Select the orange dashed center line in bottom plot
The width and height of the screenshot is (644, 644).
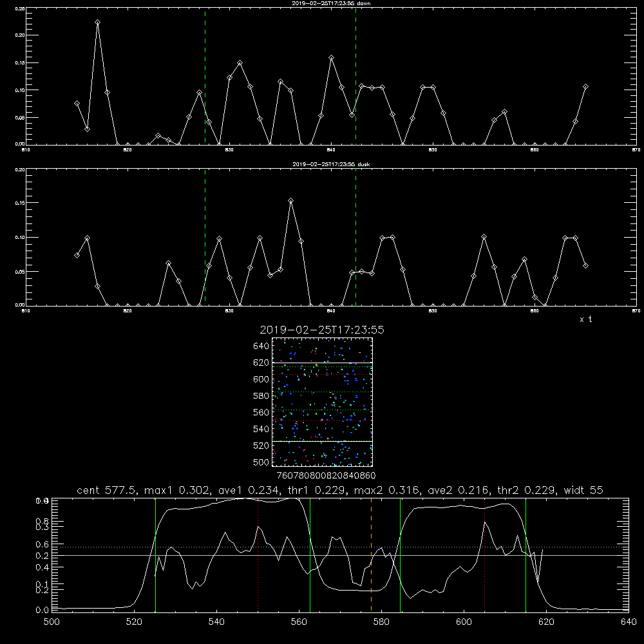(372, 554)
